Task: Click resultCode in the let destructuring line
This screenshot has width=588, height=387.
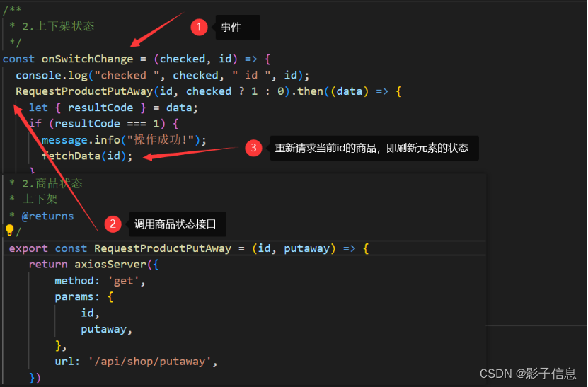Action: (100, 108)
